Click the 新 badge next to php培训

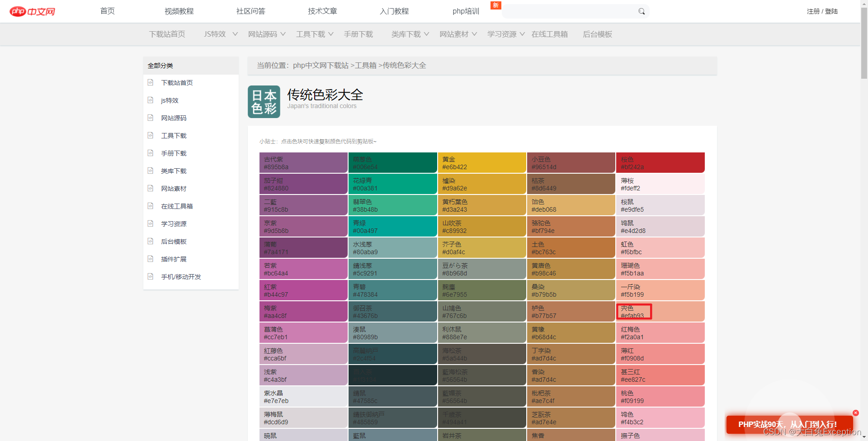click(x=496, y=5)
